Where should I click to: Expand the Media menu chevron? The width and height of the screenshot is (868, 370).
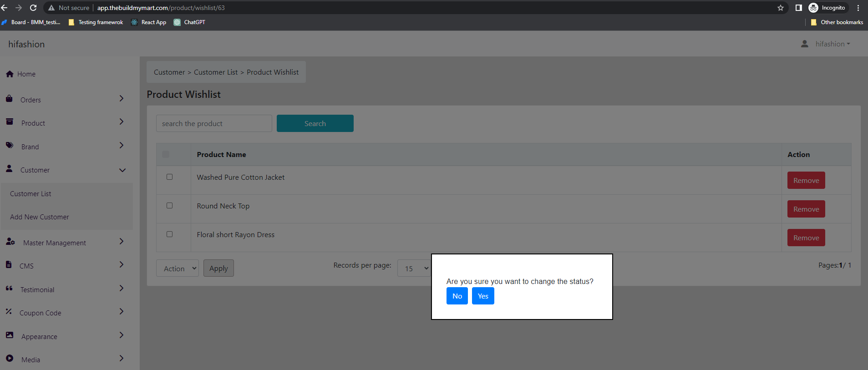click(x=122, y=358)
